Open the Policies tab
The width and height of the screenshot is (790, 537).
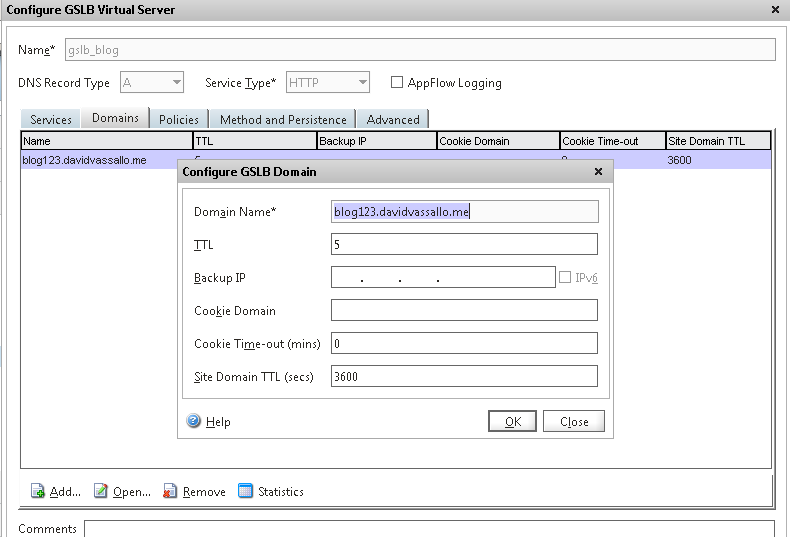179,119
